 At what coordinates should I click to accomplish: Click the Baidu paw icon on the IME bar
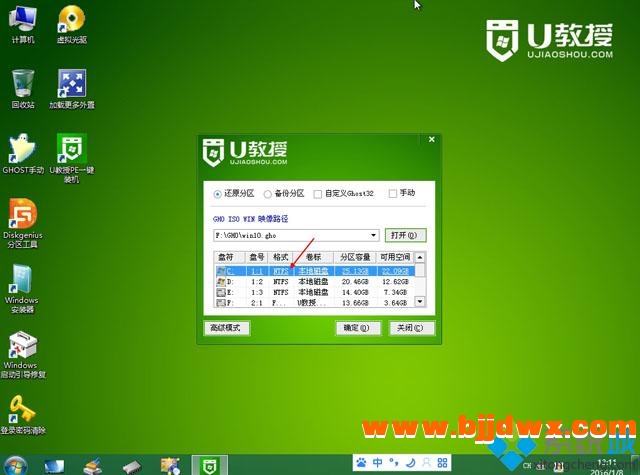click(x=362, y=462)
